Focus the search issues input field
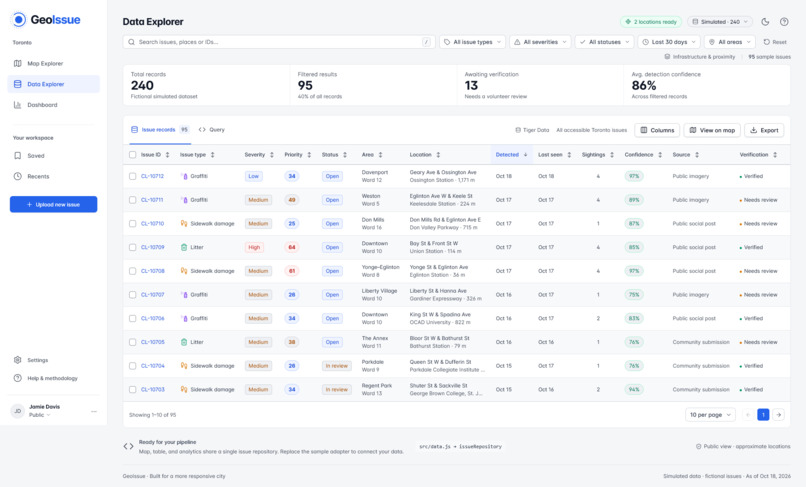This screenshot has height=487, width=806. [x=279, y=42]
